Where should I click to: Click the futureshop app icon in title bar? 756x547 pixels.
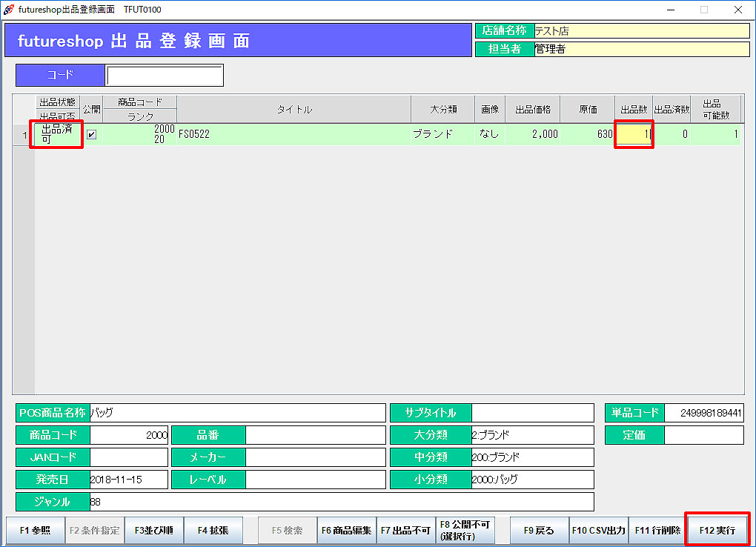coord(9,10)
